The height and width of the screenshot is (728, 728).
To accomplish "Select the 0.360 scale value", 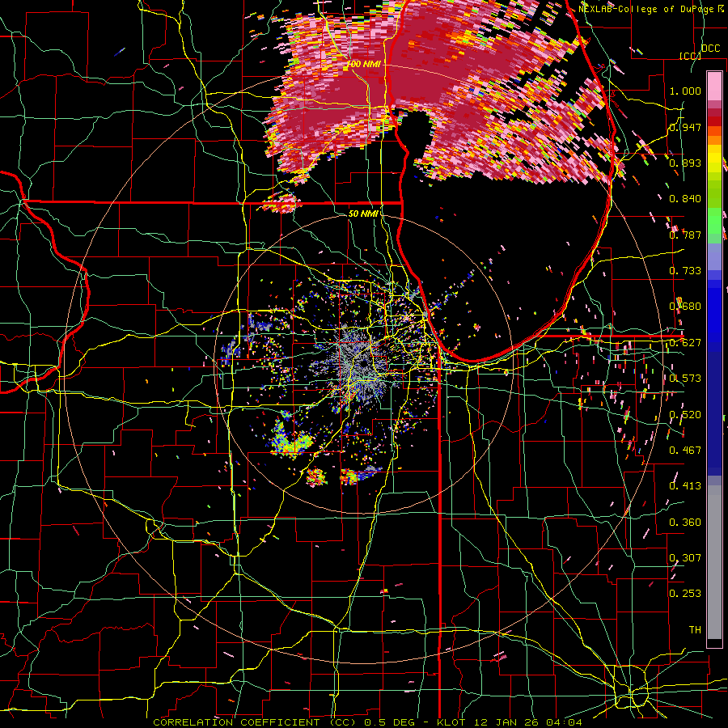I will click(x=685, y=523).
